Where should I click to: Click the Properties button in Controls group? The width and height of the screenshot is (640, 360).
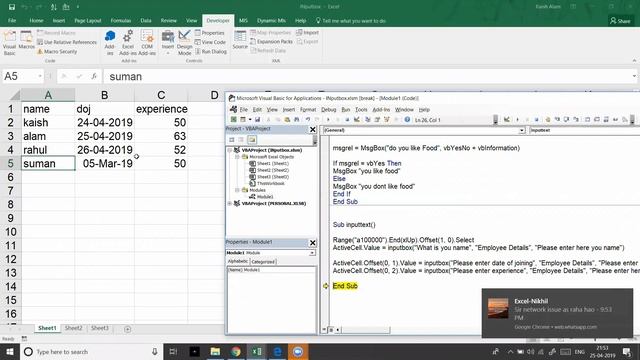tap(210, 33)
